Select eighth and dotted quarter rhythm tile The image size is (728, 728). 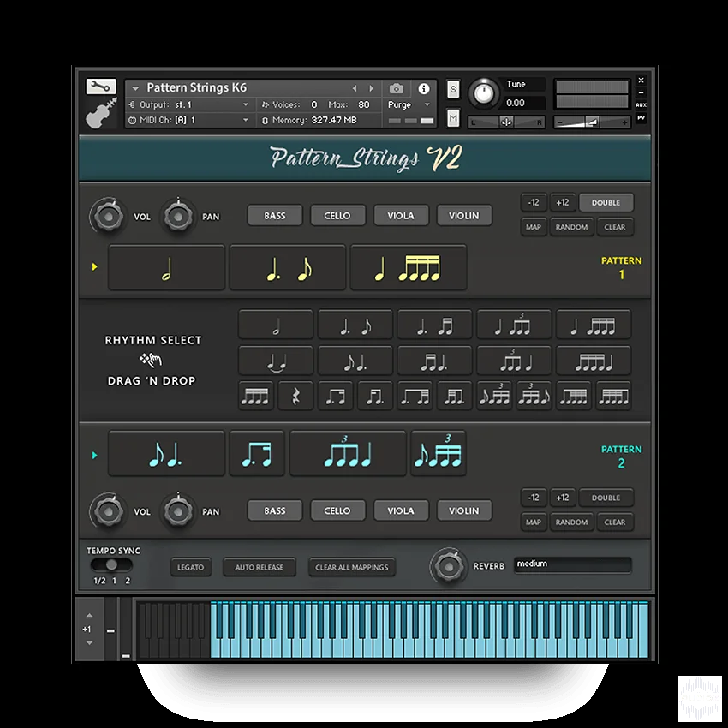(x=355, y=361)
